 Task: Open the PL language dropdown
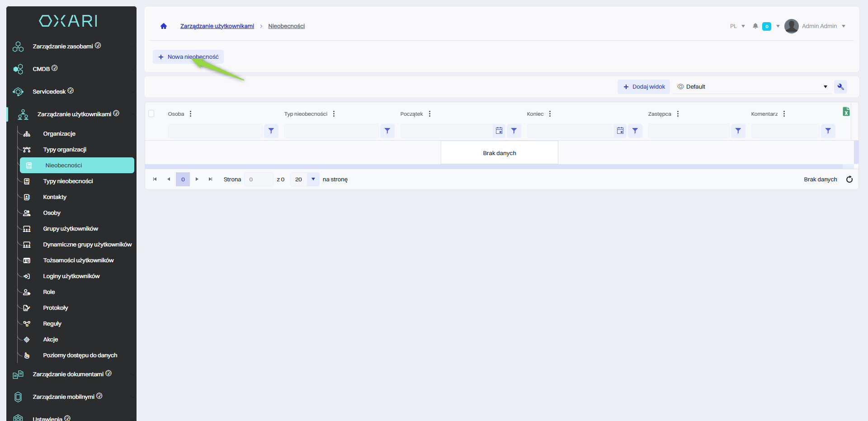tap(737, 26)
